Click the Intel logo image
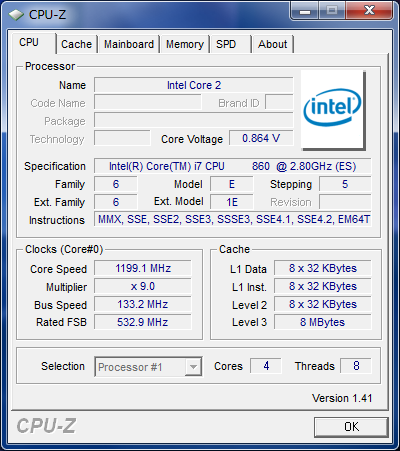The width and height of the screenshot is (400, 451). [333, 110]
